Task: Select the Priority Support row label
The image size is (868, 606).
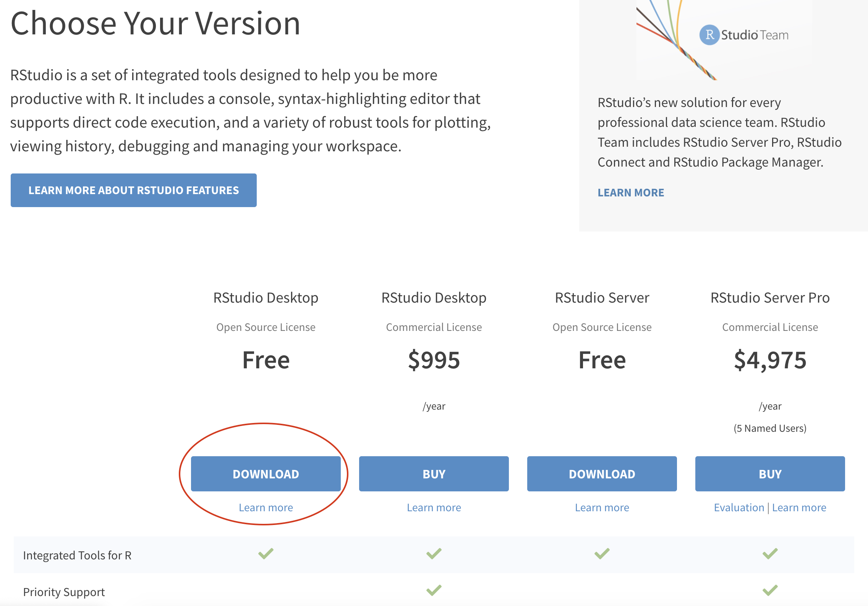Action: pos(64,592)
